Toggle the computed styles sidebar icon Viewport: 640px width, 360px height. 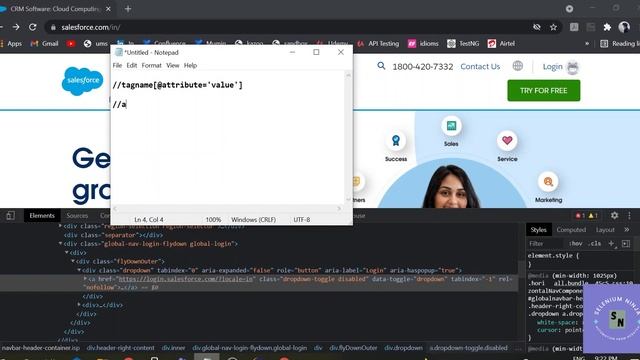tap(626, 244)
